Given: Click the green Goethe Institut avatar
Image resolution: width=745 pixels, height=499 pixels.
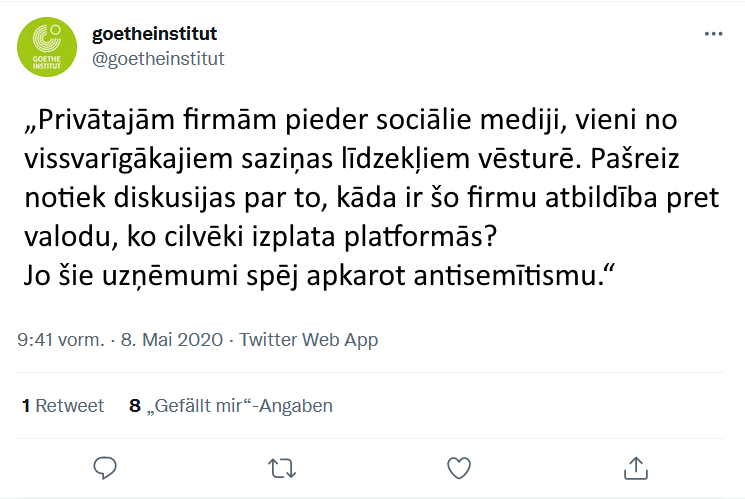Looking at the screenshot, I should pyautogui.click(x=46, y=46).
